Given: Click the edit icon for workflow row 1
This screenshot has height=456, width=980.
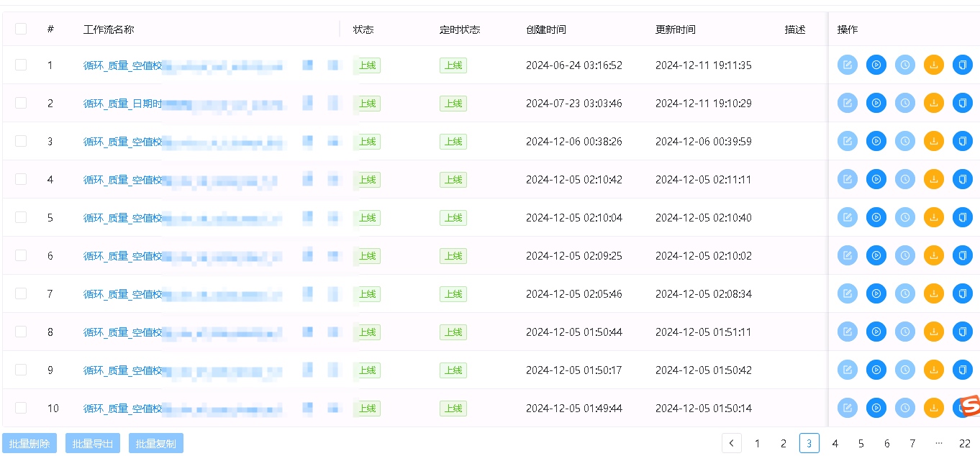Looking at the screenshot, I should pos(847,65).
